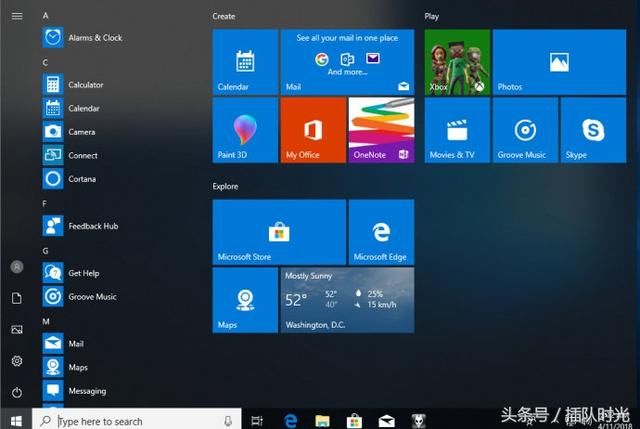Launch the Microsoft Edge tile
640x429 pixels.
[382, 232]
